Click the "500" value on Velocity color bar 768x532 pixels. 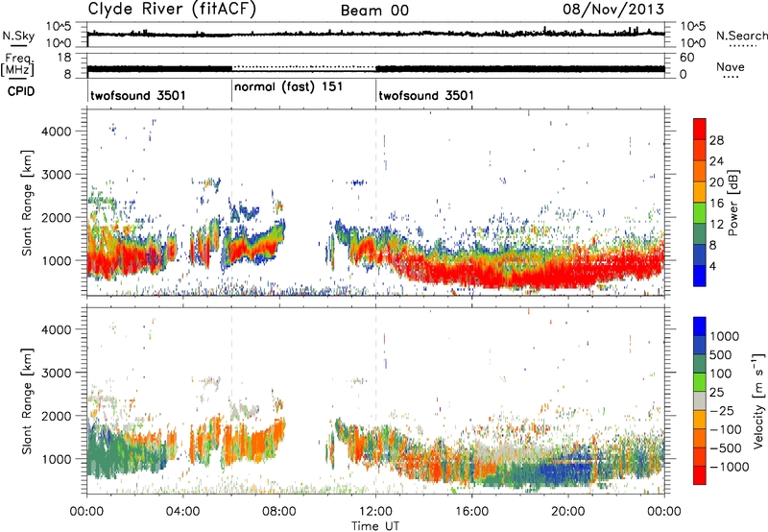[x=721, y=354]
